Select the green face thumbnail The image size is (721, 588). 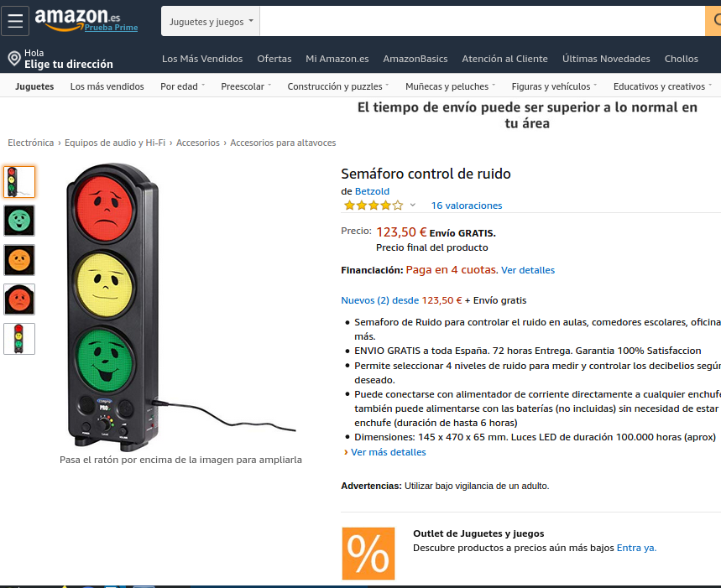pyautogui.click(x=19, y=221)
